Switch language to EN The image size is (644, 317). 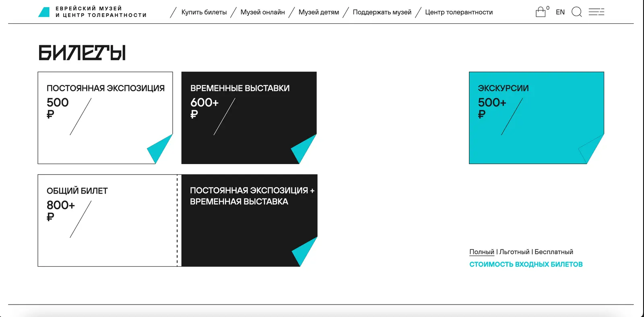(560, 12)
